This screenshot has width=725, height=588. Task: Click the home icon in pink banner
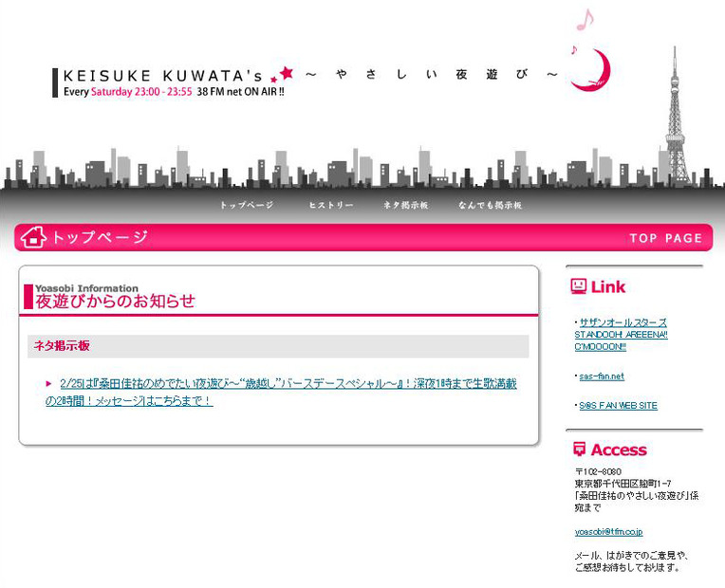(33, 237)
